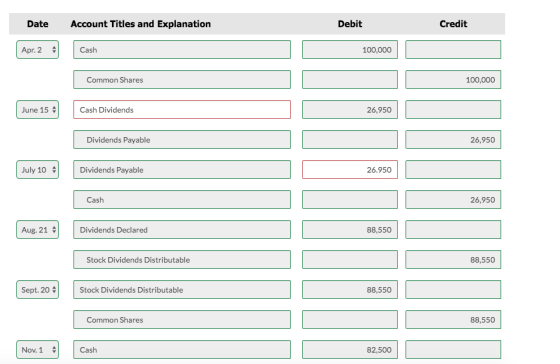560x364 pixels.
Task: Click the Apr. 2 Cash debit field 100,000
Action: coord(350,50)
